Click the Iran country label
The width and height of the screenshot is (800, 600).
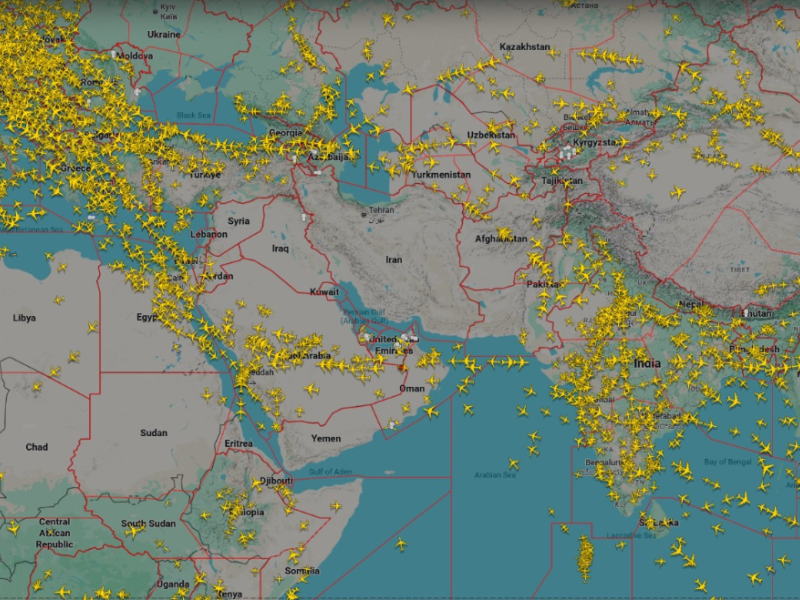click(x=394, y=260)
